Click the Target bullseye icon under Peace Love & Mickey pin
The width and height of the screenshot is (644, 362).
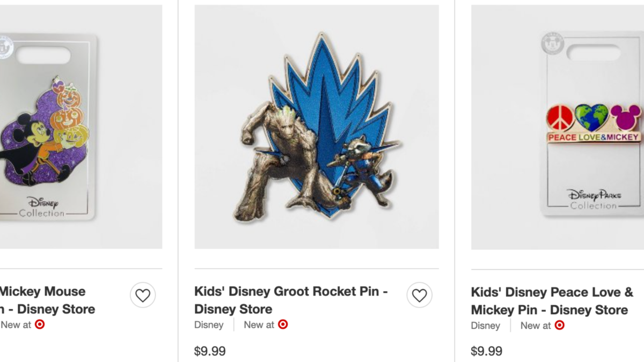point(559,326)
